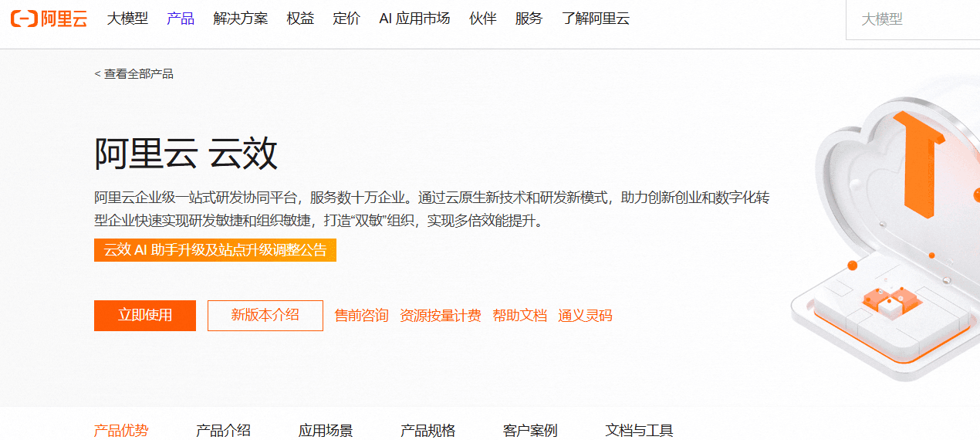980x440 pixels.
Task: Switch to the 客户案例 tab
Action: [530, 431]
